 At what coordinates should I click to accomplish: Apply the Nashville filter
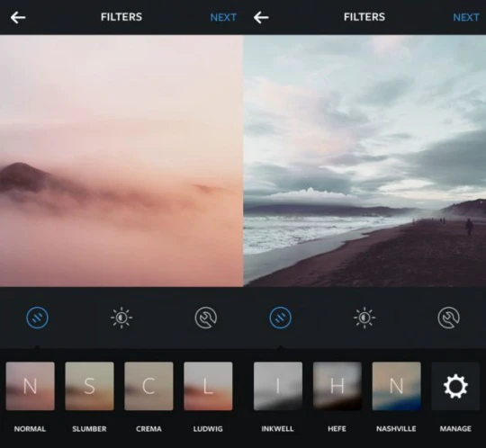click(396, 386)
